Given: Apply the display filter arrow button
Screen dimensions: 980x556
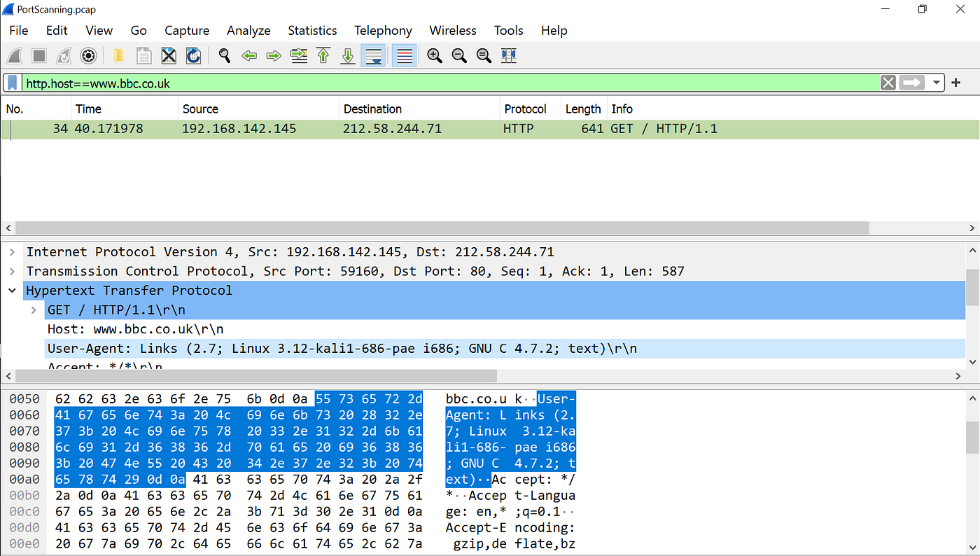Looking at the screenshot, I should (x=911, y=83).
